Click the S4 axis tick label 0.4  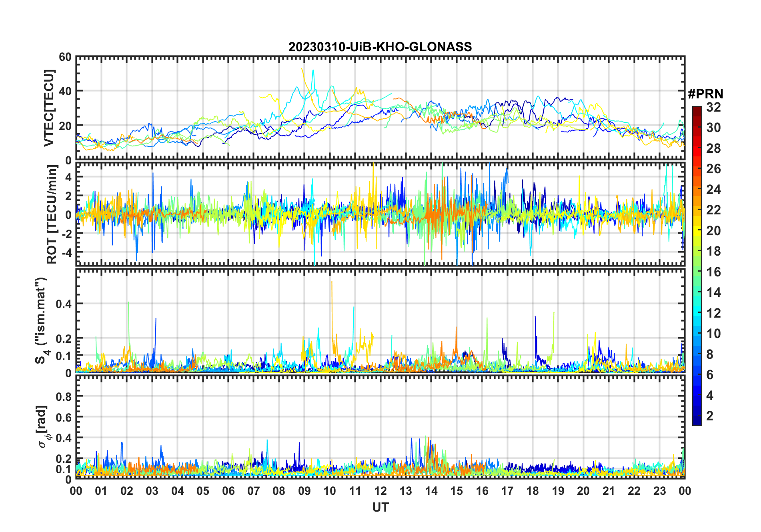(x=64, y=304)
